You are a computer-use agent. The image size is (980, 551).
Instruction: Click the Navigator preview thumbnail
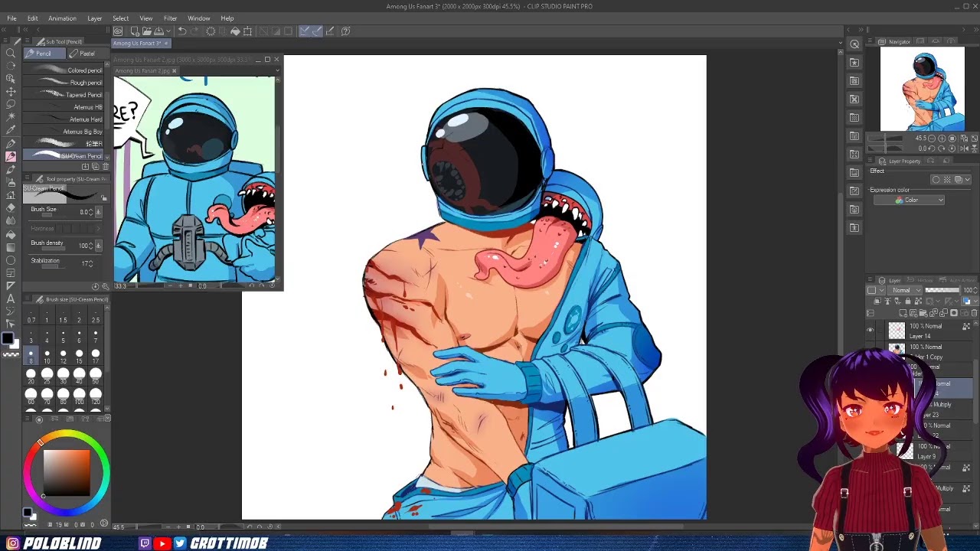pyautogui.click(x=923, y=90)
